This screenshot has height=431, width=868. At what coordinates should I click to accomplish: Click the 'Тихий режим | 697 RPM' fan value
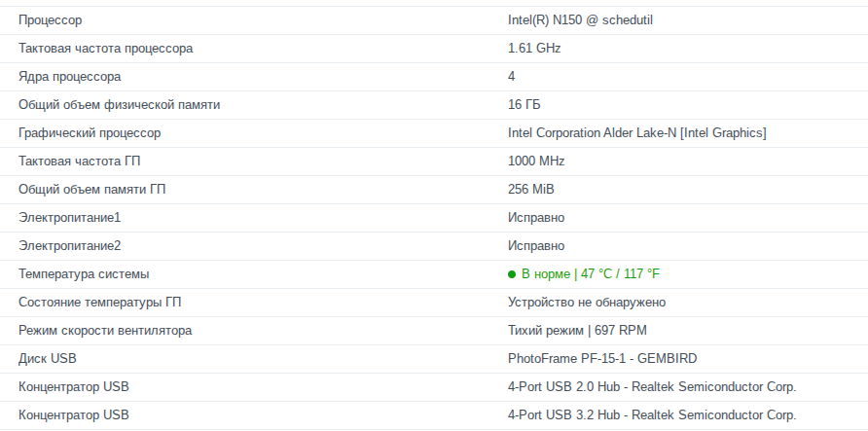coord(578,331)
